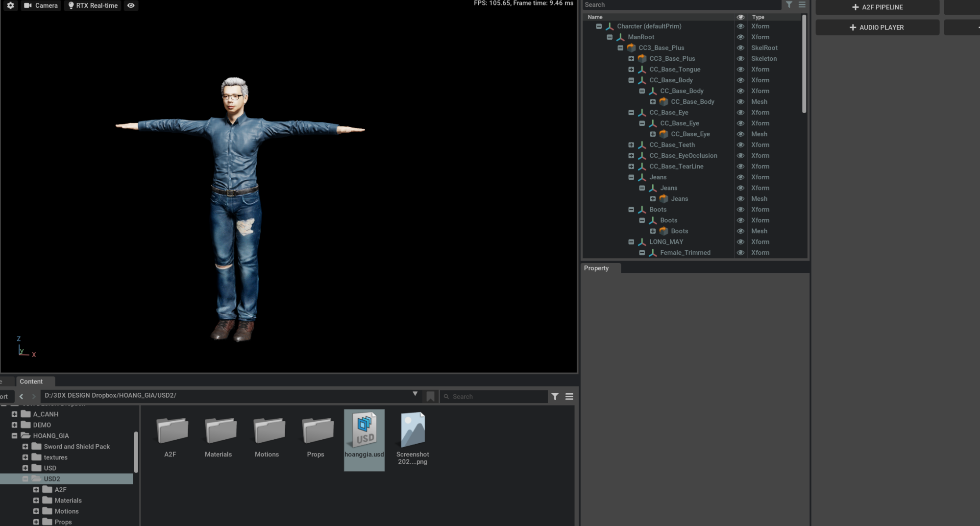Click content browser filter funnel
Image resolution: width=980 pixels, height=526 pixels.
coord(555,397)
